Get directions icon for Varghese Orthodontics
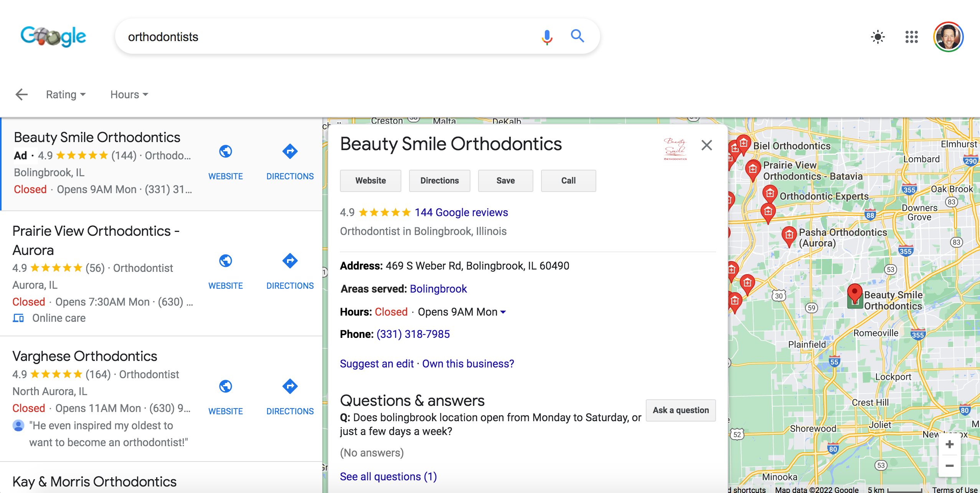980x493 pixels. click(290, 386)
